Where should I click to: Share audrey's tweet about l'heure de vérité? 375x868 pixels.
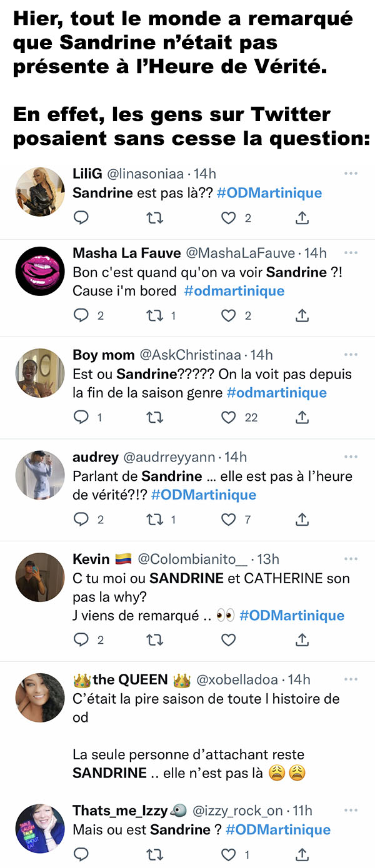pyautogui.click(x=302, y=519)
